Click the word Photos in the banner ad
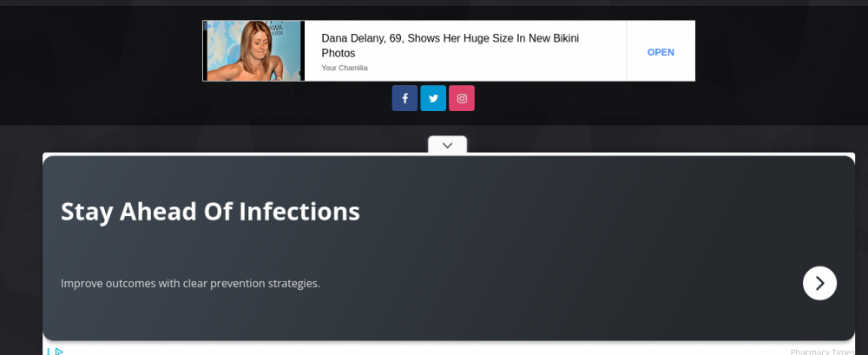The height and width of the screenshot is (355, 868). click(339, 54)
